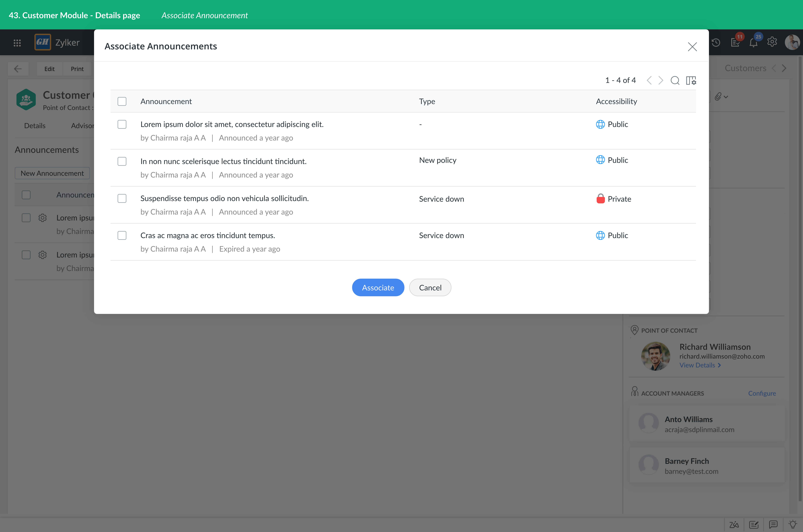Toggle the background Announcements header checkbox

tap(26, 195)
